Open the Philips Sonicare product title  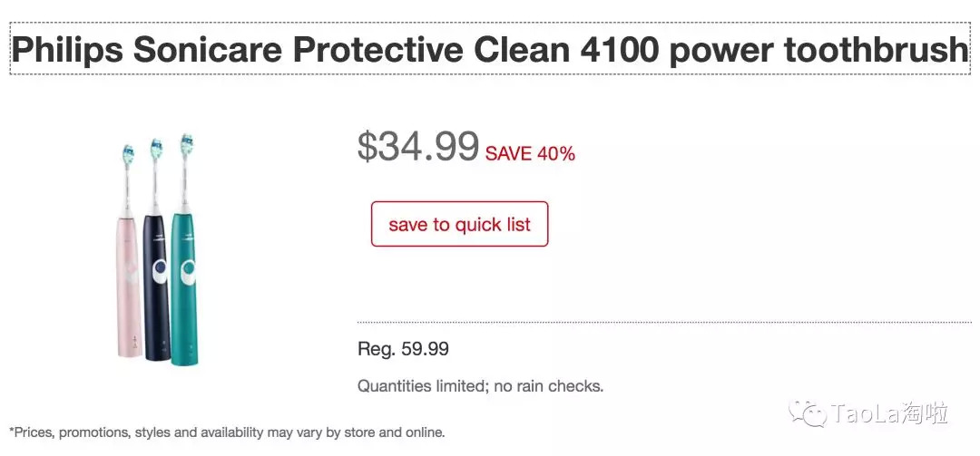point(490,50)
